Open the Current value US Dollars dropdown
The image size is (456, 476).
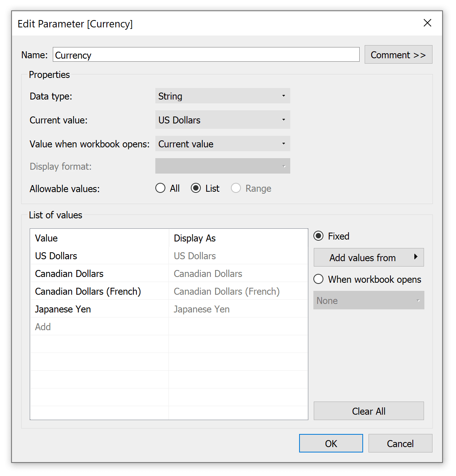tap(222, 120)
